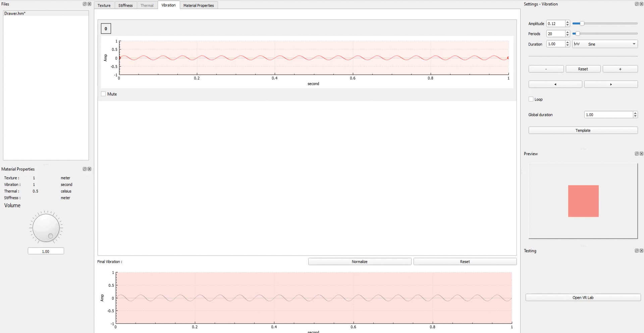Enable the Mute checkbox
644x333 pixels.
click(x=104, y=94)
